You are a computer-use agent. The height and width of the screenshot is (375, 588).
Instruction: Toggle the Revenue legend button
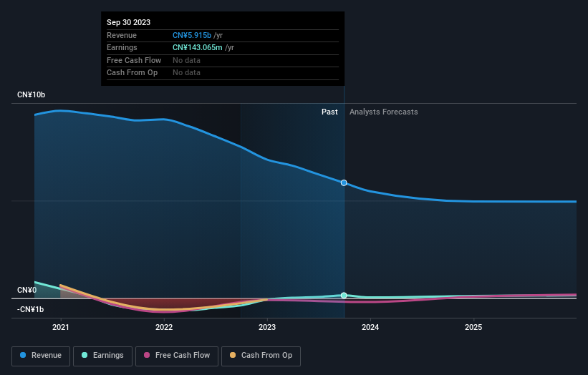coord(41,356)
